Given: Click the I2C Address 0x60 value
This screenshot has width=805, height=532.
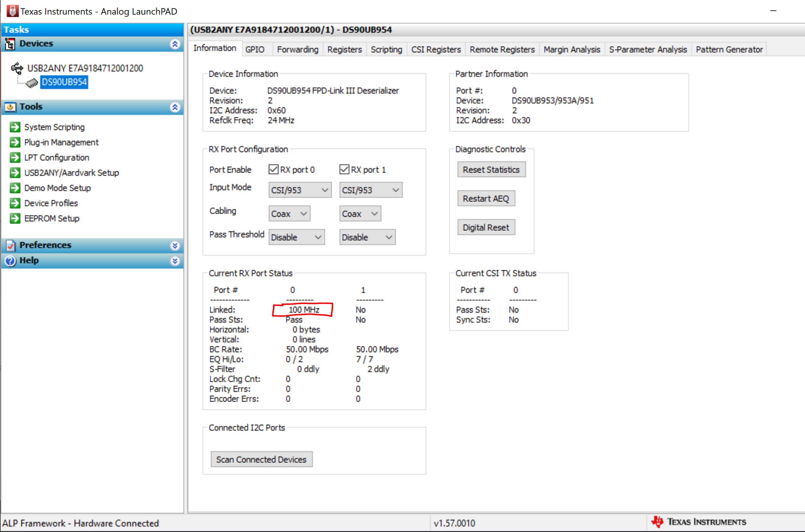Looking at the screenshot, I should [x=276, y=110].
